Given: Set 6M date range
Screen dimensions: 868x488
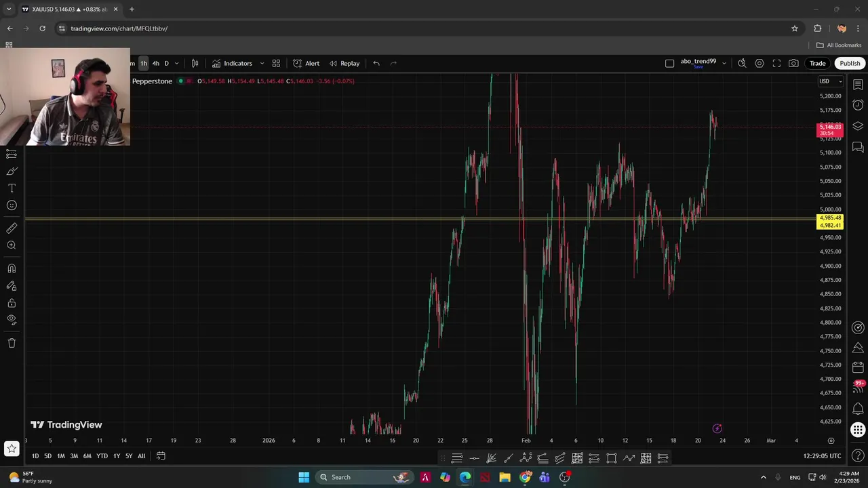Looking at the screenshot, I should tap(87, 456).
